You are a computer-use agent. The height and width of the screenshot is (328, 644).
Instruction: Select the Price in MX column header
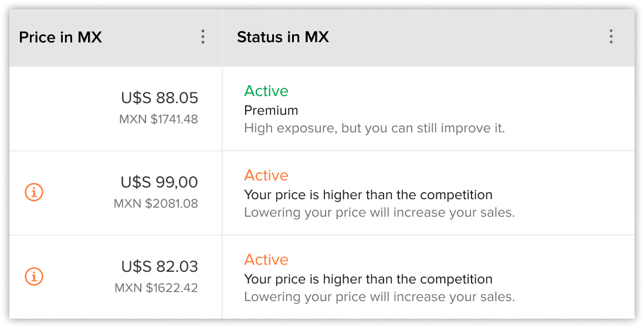[60, 37]
